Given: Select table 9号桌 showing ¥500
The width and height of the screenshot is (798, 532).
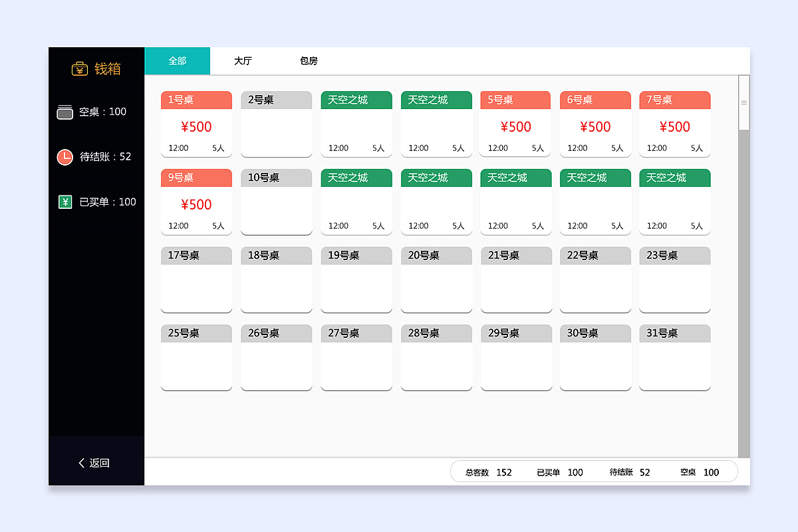Looking at the screenshot, I should point(196,201).
